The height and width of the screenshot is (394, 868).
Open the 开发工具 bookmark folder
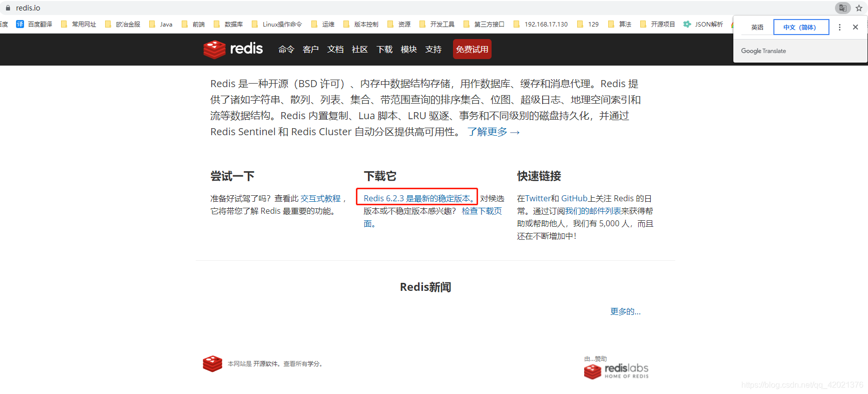tap(437, 24)
